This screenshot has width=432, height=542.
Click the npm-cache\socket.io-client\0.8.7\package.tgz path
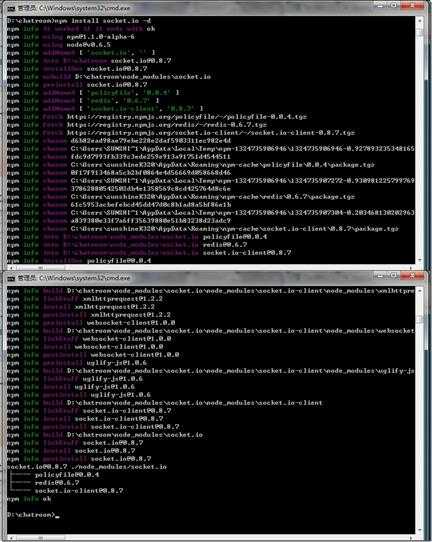[235, 228]
